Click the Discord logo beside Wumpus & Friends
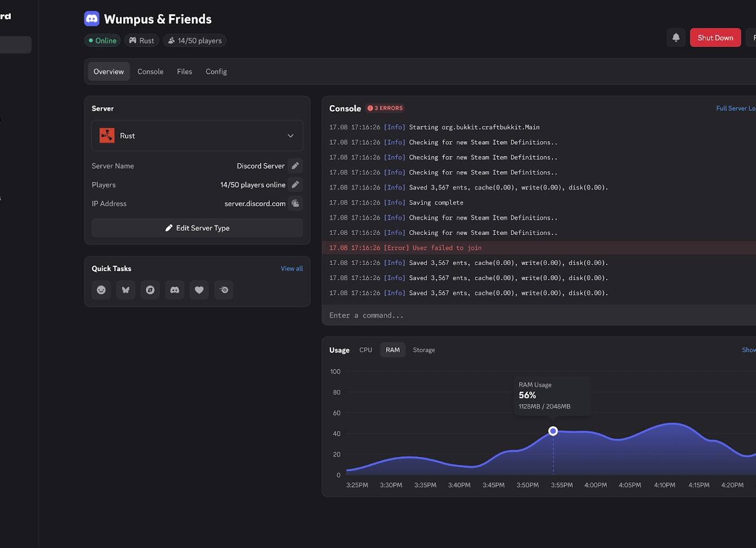 (92, 19)
